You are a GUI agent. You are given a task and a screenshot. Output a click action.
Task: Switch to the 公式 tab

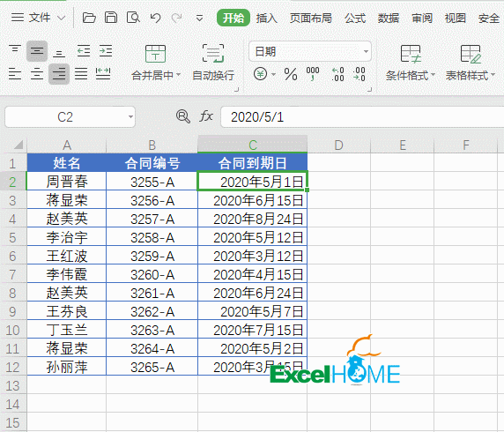pyautogui.click(x=355, y=18)
